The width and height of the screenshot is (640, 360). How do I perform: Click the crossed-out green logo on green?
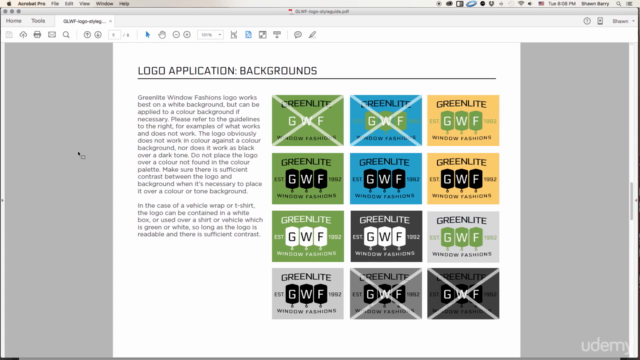click(x=308, y=120)
